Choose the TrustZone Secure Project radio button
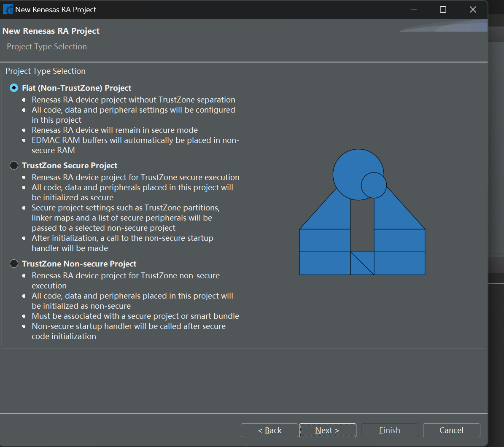The width and height of the screenshot is (504, 447). tap(14, 165)
